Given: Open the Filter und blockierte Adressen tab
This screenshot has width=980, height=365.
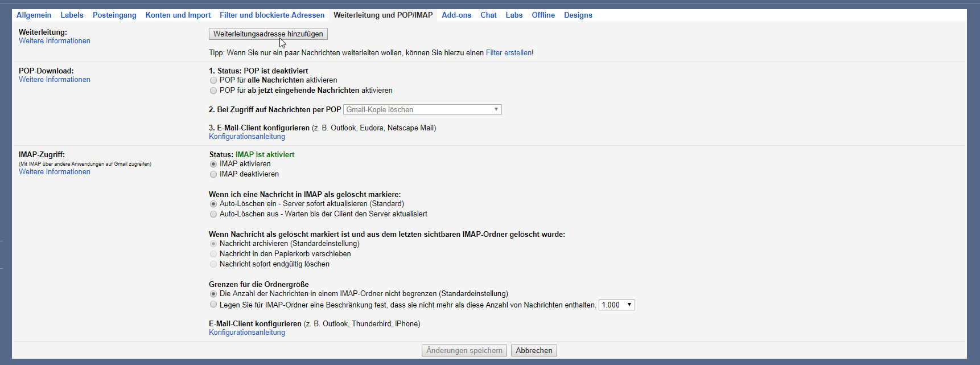Looking at the screenshot, I should pyautogui.click(x=272, y=15).
